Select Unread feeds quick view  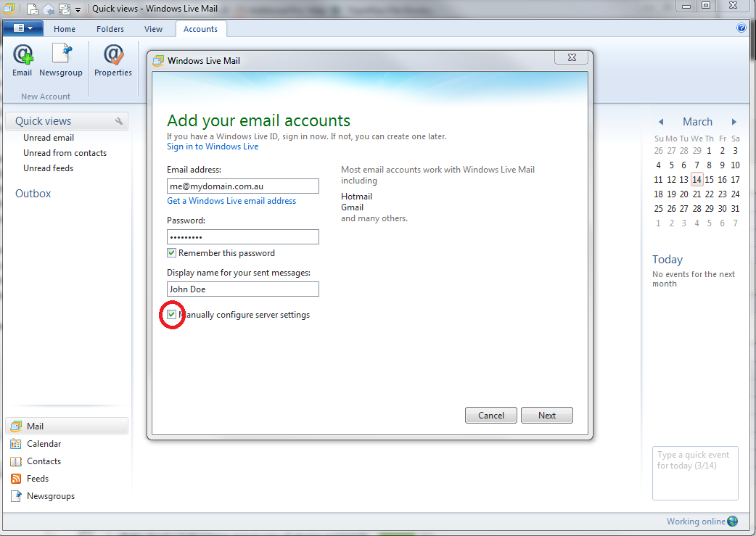[x=48, y=168]
